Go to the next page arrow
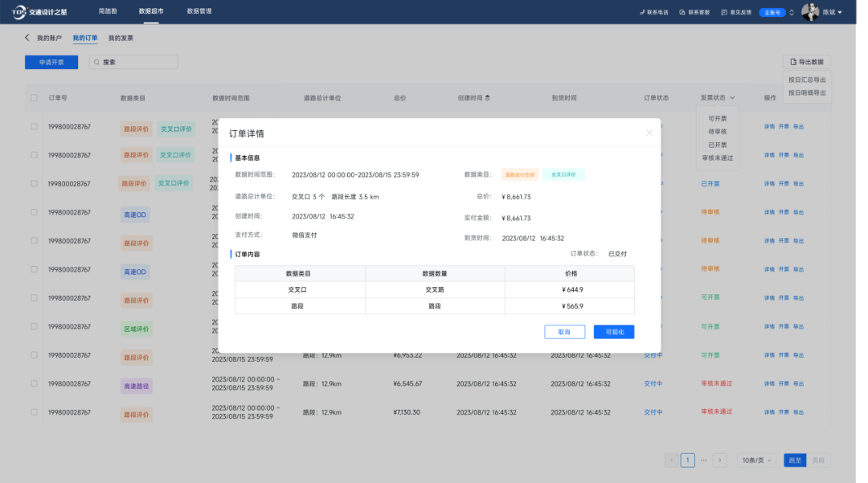Viewport: 868px width, 483px height. coord(720,460)
